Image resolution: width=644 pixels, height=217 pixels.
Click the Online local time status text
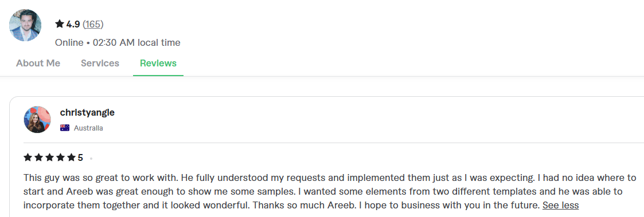tap(118, 43)
